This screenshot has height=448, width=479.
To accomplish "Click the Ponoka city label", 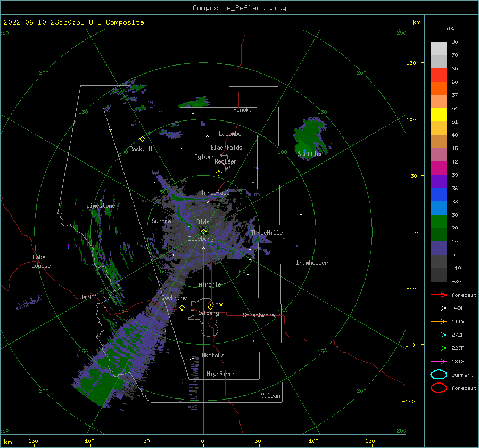I will pyautogui.click(x=243, y=110).
